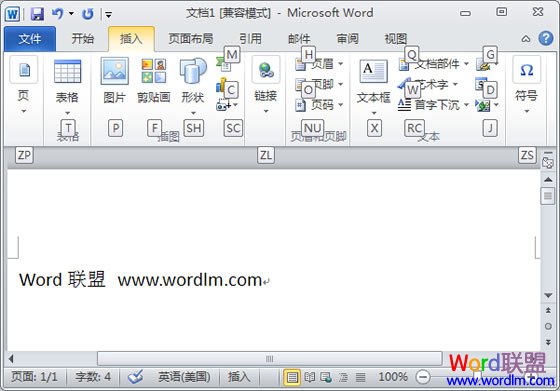
Task: Insert date and time icon
Action: tap(482, 85)
